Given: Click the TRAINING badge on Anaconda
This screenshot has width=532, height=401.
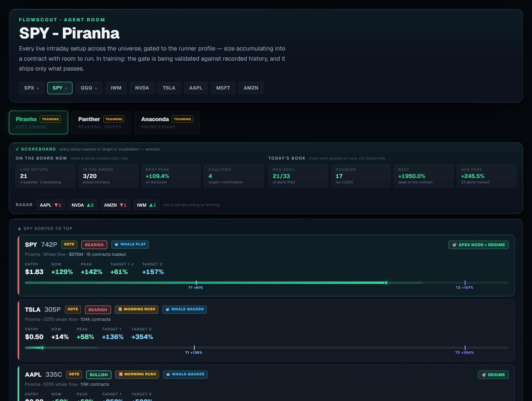Looking at the screenshot, I should click(x=182, y=119).
